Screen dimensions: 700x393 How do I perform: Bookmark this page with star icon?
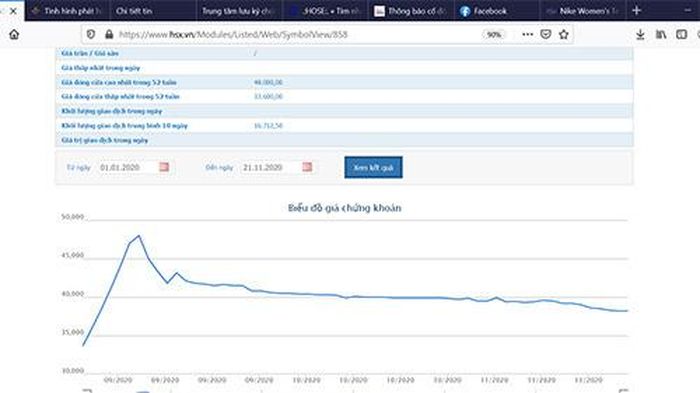[x=564, y=34]
